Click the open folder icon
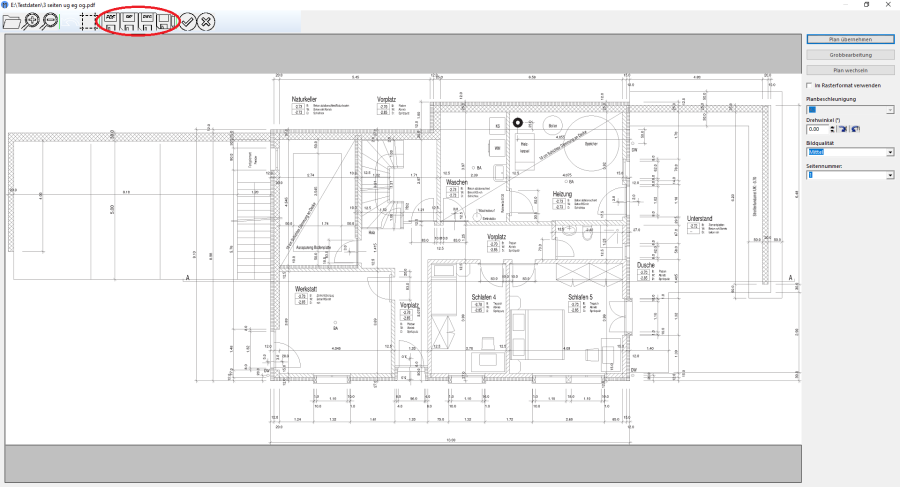Image resolution: width=900 pixels, height=487 pixels. point(14,20)
